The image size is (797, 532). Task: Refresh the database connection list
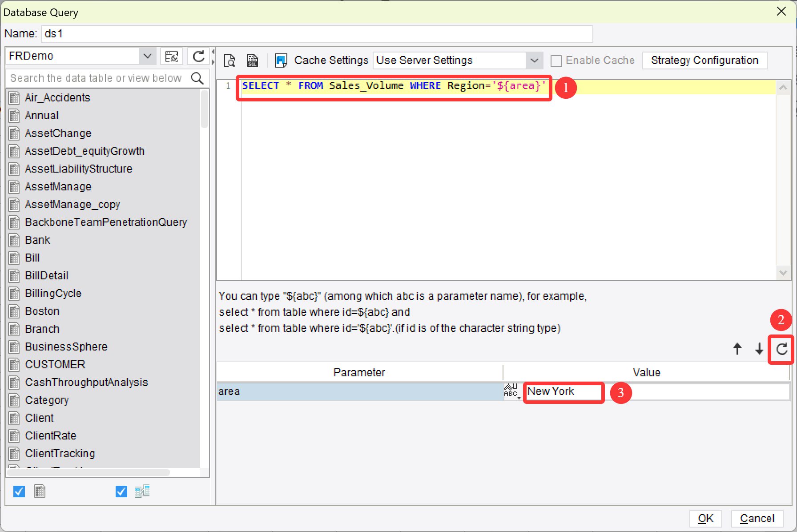198,56
